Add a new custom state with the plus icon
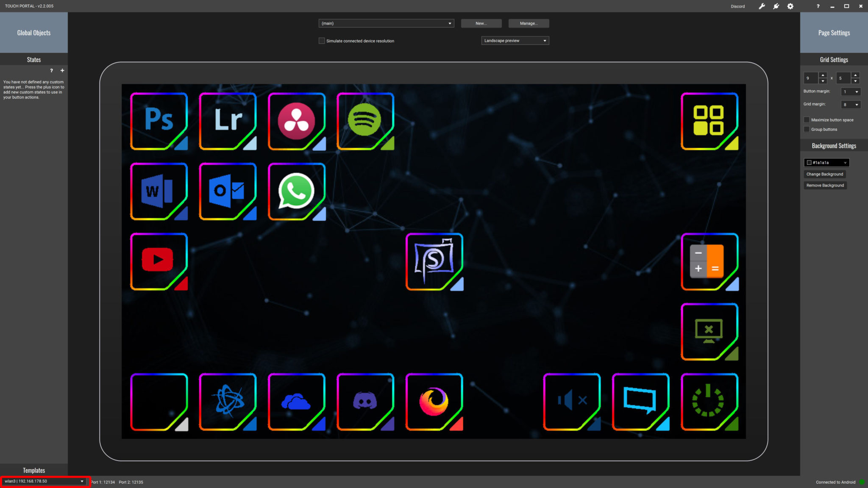 click(62, 71)
